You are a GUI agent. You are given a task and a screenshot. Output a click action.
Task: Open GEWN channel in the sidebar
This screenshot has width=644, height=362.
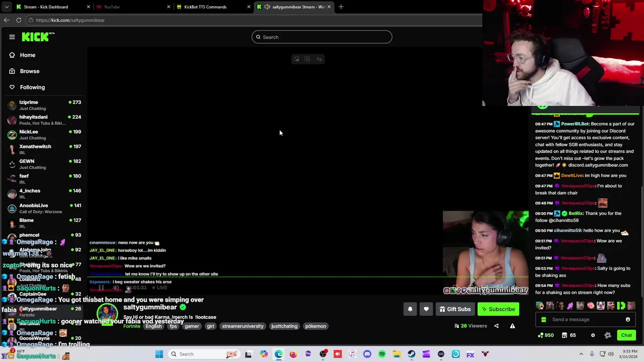44,164
